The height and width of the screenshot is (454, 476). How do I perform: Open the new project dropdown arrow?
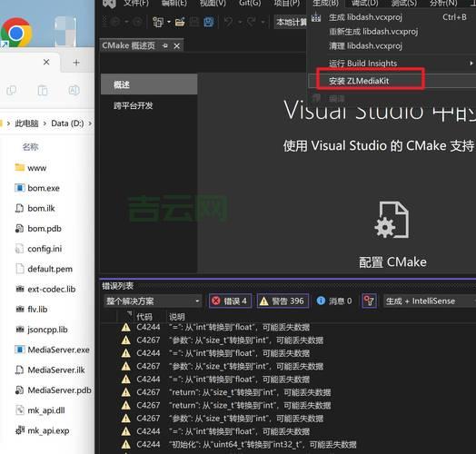click(x=169, y=22)
